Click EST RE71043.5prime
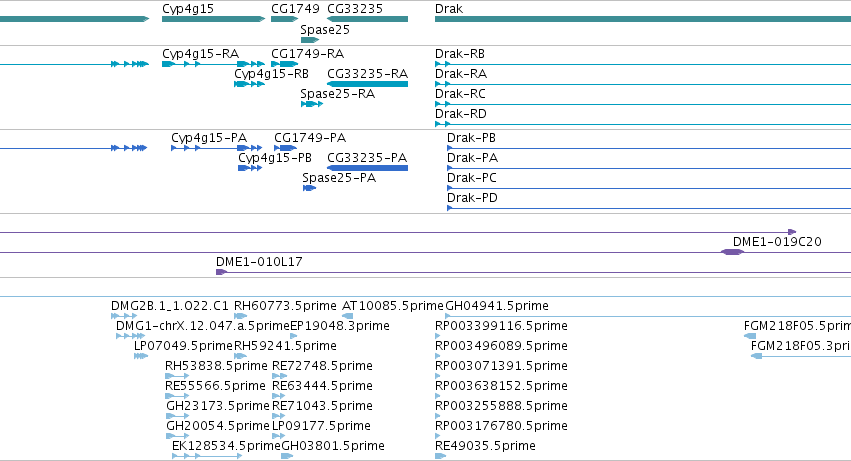The image size is (851, 461). click(x=278, y=416)
